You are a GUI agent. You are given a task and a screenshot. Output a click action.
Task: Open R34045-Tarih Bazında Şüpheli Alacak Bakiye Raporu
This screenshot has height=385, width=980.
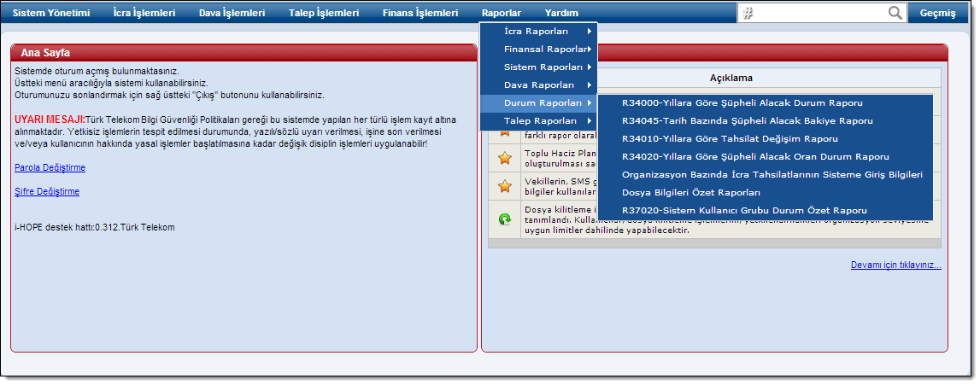point(766,121)
